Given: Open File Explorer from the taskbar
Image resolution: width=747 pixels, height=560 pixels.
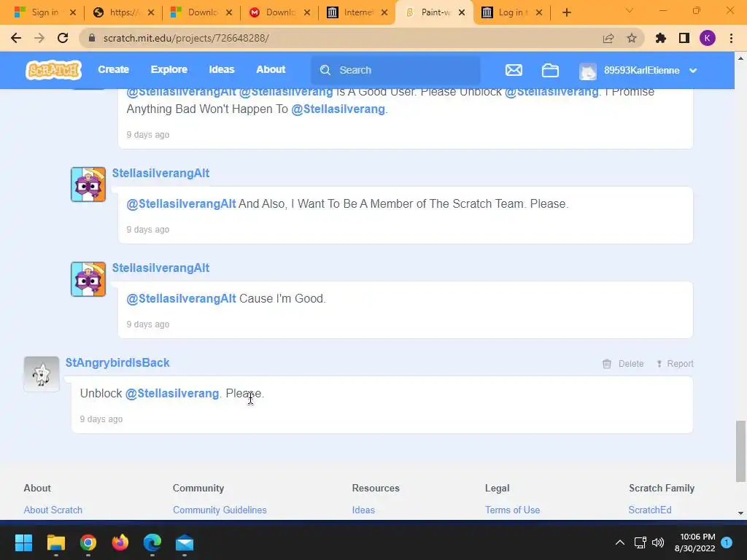Looking at the screenshot, I should point(55,542).
